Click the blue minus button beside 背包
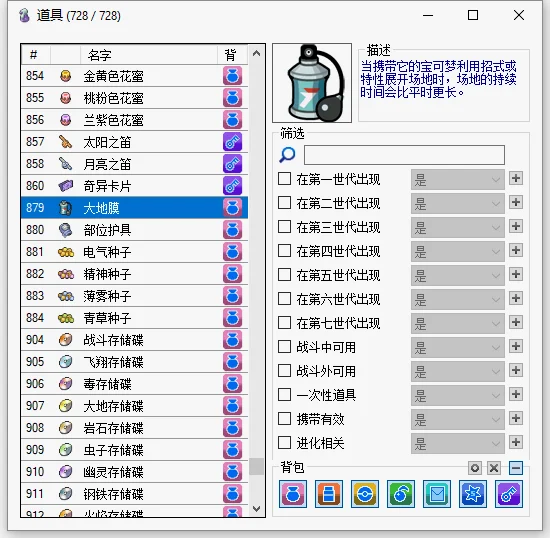Viewport: 550px width, 538px height. [x=516, y=468]
